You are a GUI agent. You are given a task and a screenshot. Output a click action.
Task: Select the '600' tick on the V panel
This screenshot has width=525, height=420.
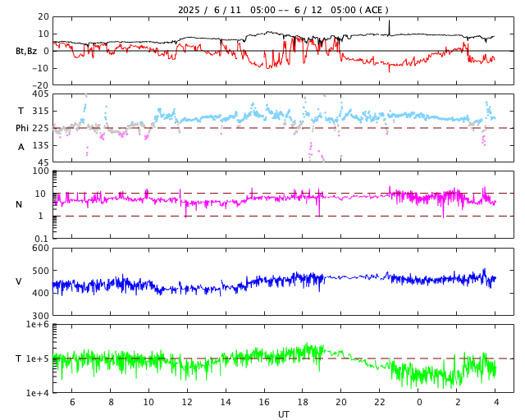(40, 248)
